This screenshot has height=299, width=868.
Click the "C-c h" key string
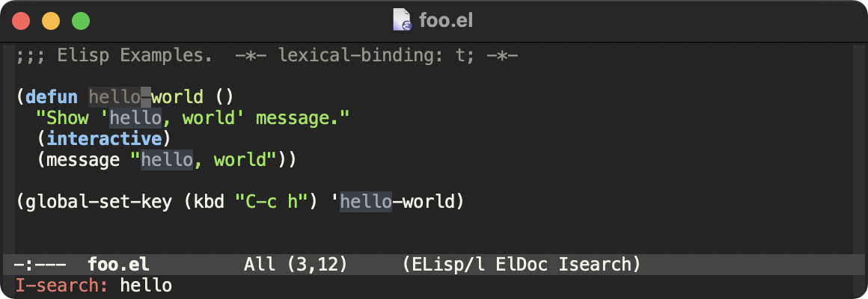(x=271, y=202)
